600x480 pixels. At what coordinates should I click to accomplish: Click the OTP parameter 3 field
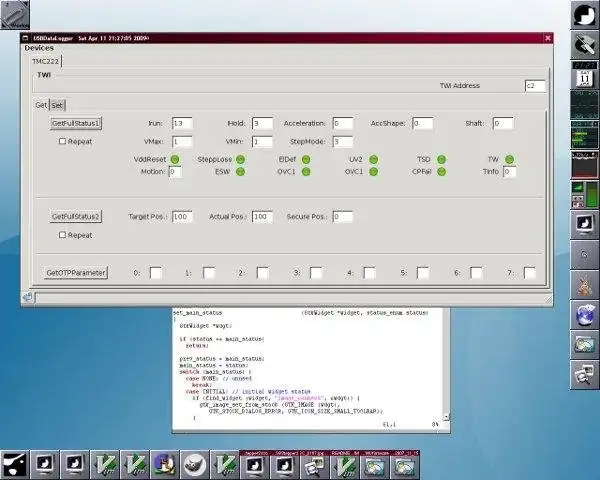pos(316,273)
